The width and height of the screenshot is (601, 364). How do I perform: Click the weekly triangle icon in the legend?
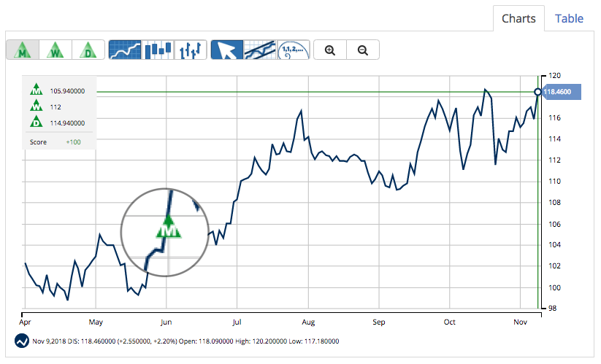(37, 105)
